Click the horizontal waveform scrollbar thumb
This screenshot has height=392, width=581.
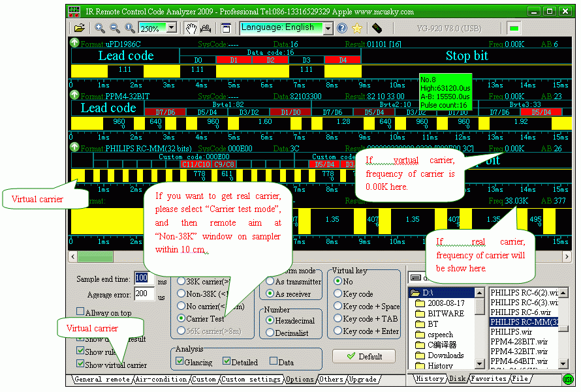click(95, 256)
